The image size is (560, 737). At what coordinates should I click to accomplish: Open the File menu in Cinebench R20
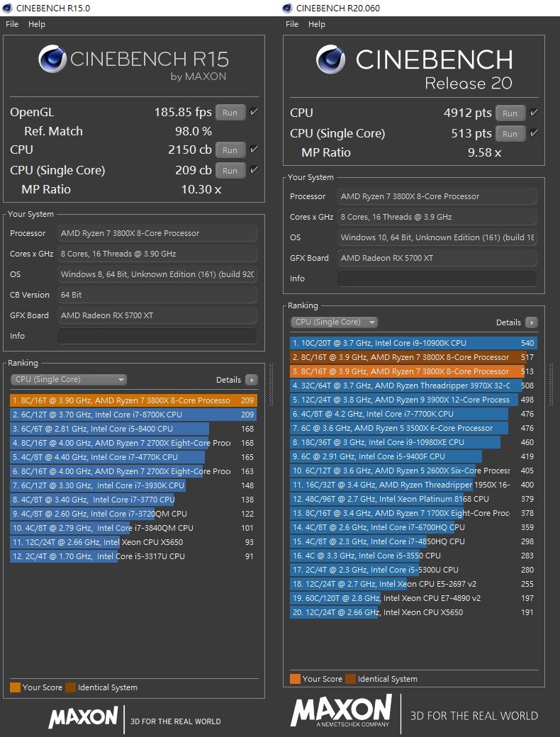[x=292, y=24]
